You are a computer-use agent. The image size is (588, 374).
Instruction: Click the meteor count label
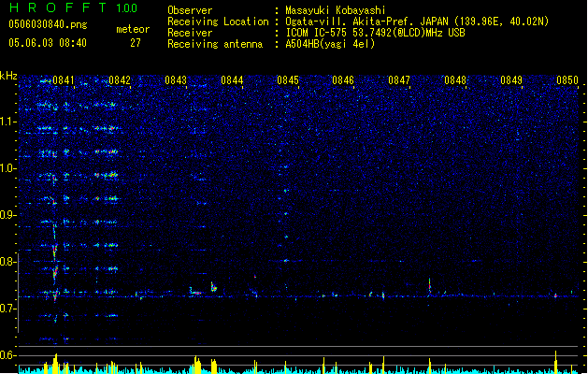pyautogui.click(x=133, y=29)
